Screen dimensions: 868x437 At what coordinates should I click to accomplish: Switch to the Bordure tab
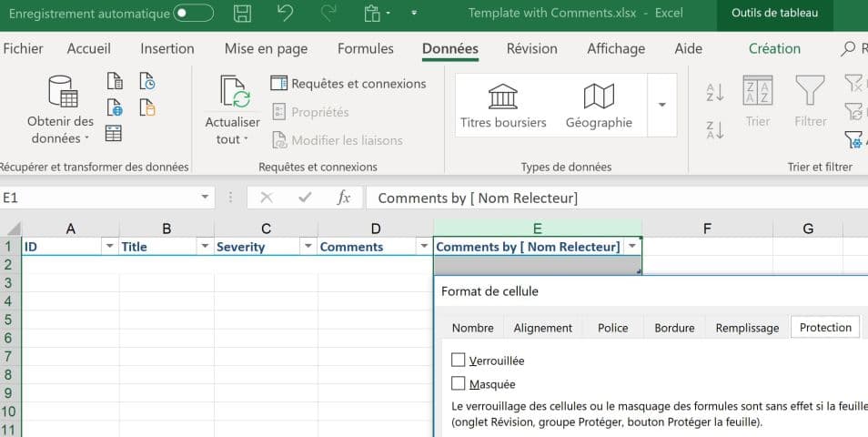point(674,328)
